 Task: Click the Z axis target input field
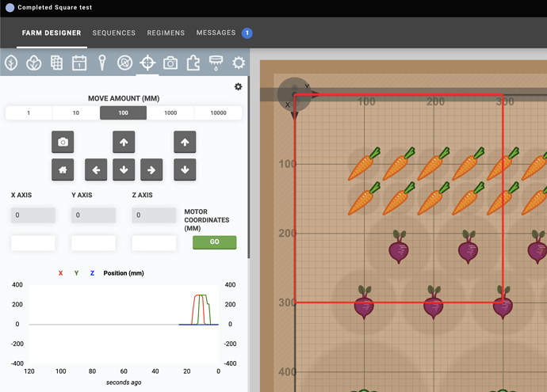click(x=154, y=243)
